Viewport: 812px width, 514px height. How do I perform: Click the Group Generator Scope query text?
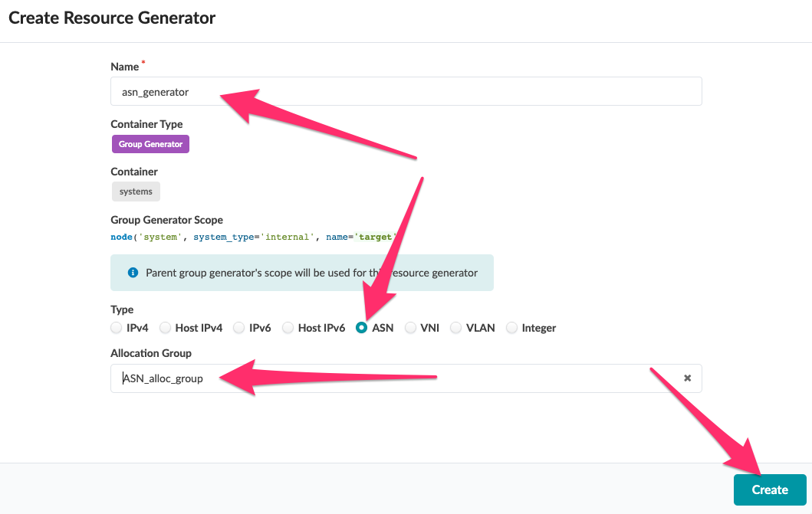[x=253, y=237]
